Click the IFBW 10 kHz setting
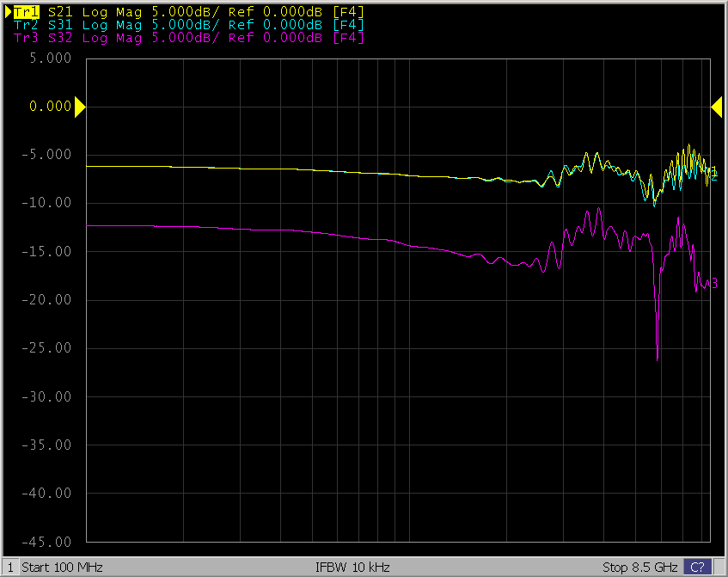Image resolution: width=728 pixels, height=577 pixels. pyautogui.click(x=352, y=568)
